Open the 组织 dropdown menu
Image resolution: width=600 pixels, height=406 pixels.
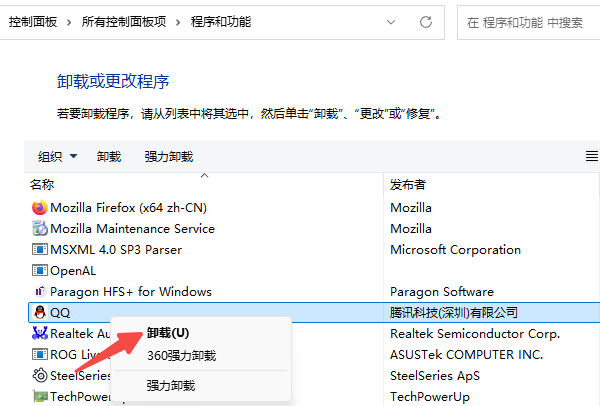click(57, 156)
